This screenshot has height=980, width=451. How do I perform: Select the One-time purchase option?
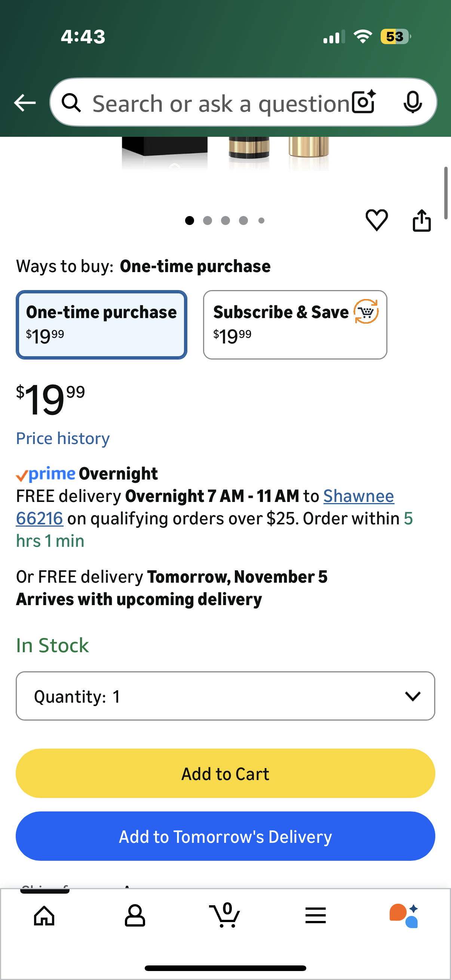101,324
